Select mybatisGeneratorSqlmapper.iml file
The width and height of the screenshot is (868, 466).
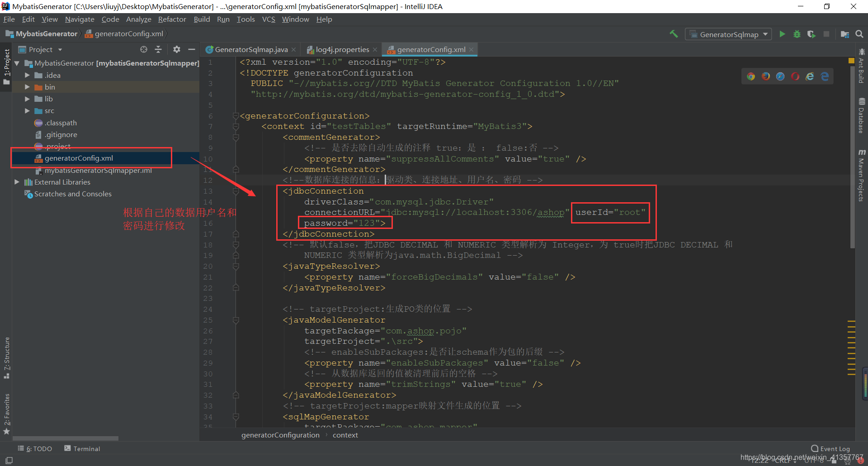click(x=98, y=170)
